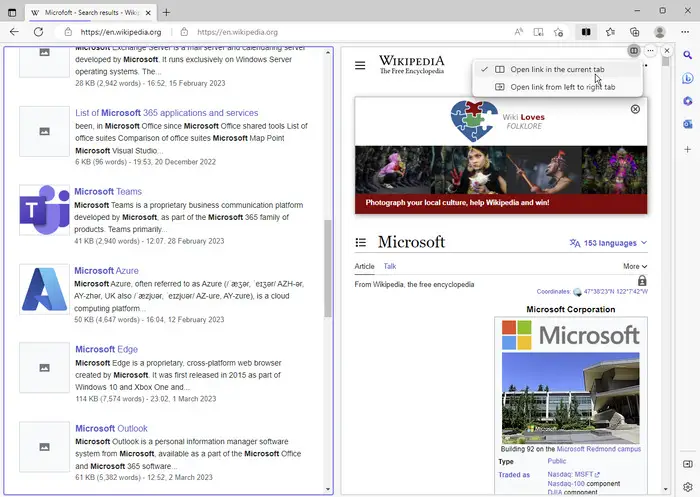The height and width of the screenshot is (497, 700).
Task: Close the Microsoft Search results tab
Action: 148,13
